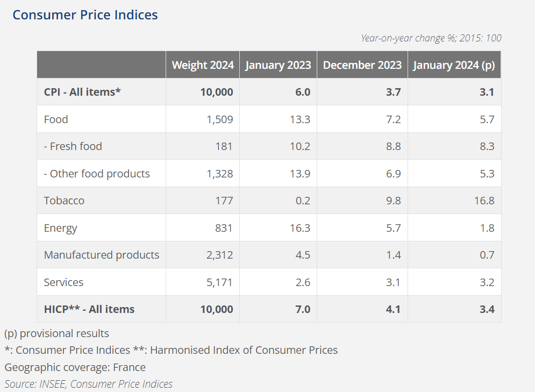Click the January 2024 (p) column header
This screenshot has height=392, width=535.
click(454, 65)
